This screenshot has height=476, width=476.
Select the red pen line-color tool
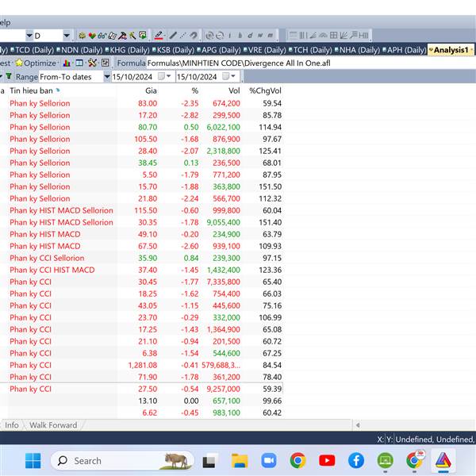159,36
